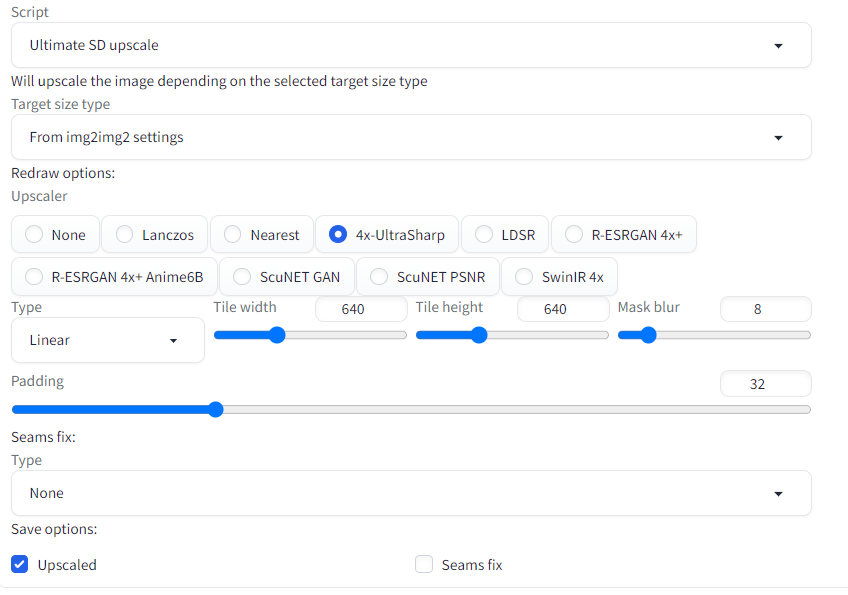Click the Padding slider handle

point(216,409)
